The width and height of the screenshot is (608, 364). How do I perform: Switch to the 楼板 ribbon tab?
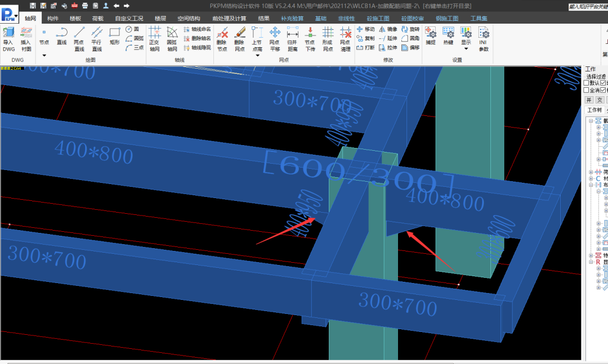pos(75,18)
